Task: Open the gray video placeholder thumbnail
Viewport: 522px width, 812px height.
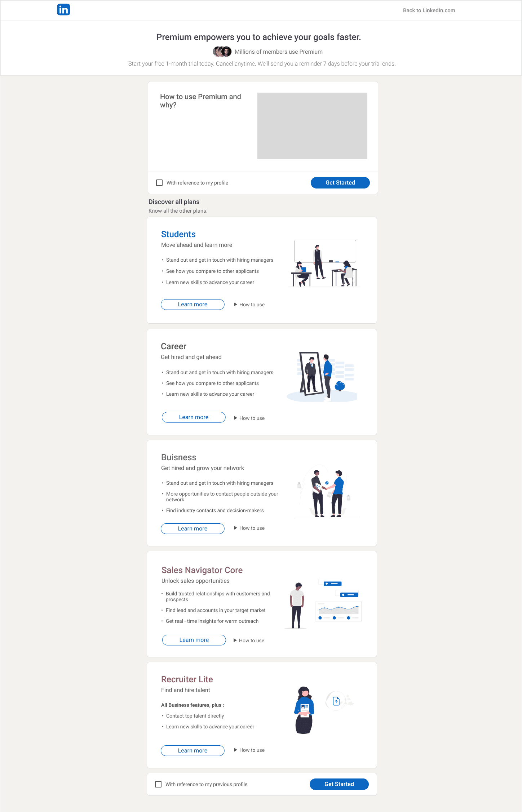Action: pyautogui.click(x=312, y=126)
